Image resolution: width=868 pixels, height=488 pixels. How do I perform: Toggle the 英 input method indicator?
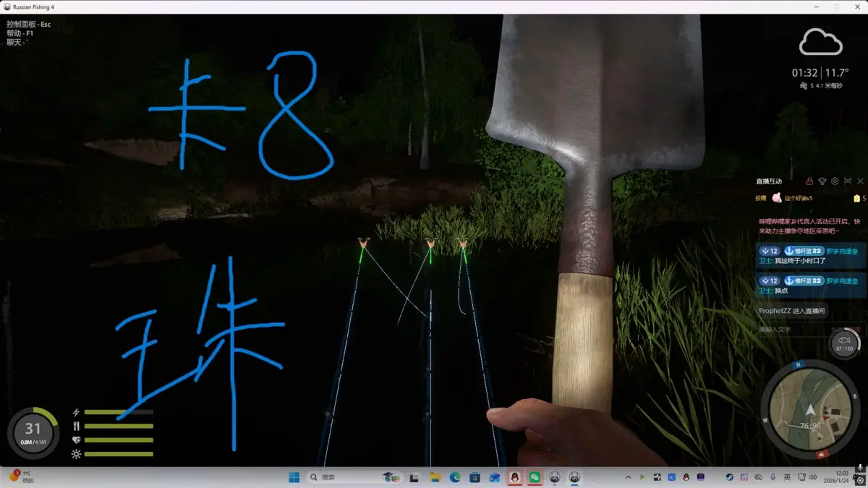(x=786, y=477)
